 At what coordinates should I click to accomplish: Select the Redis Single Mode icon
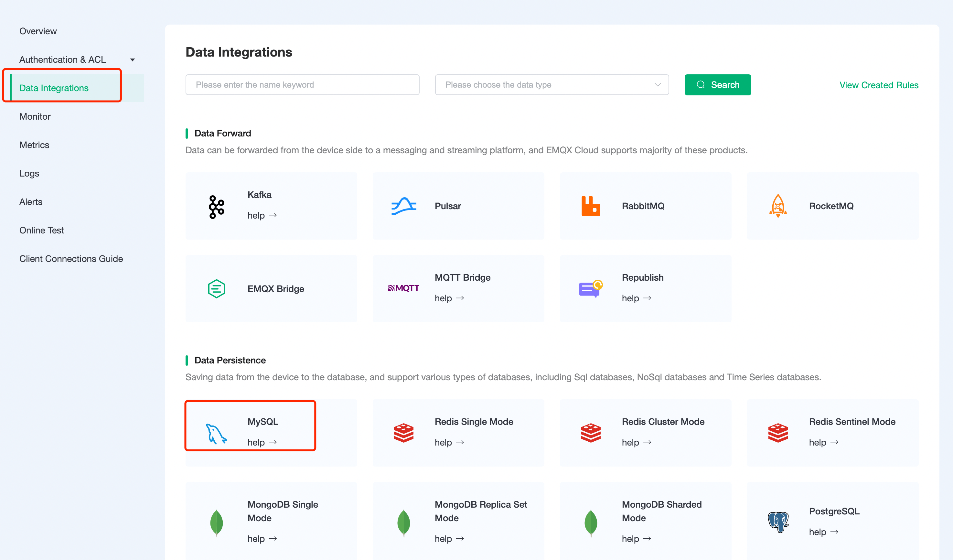click(403, 432)
